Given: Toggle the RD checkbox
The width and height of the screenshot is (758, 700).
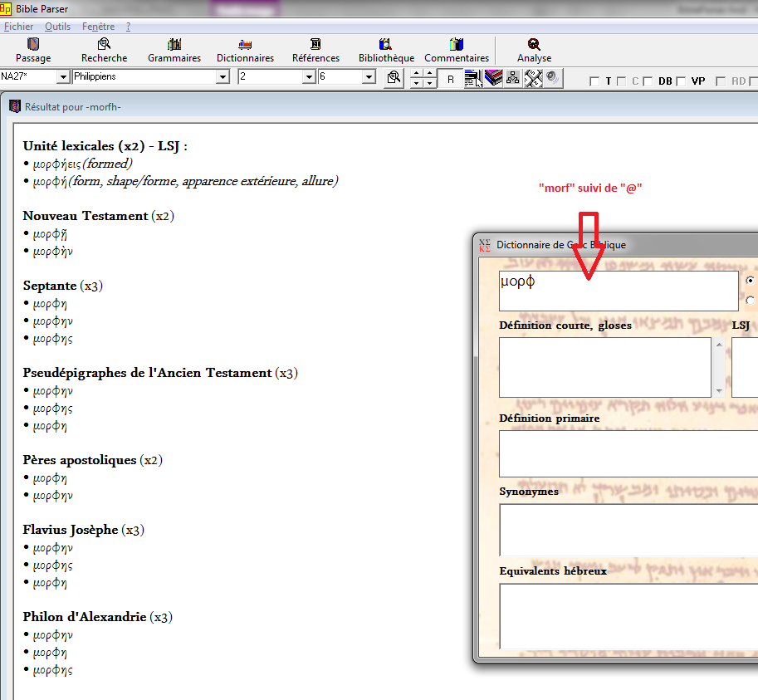Looking at the screenshot, I should (721, 81).
